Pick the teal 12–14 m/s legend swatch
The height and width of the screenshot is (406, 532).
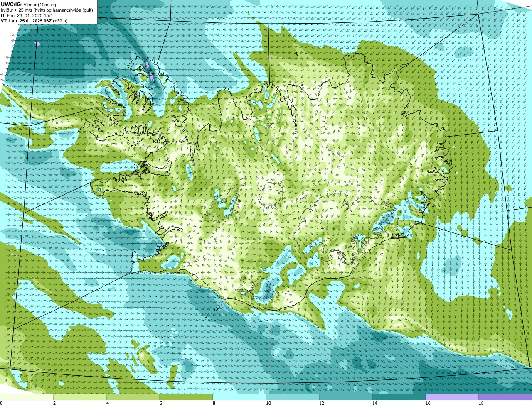(x=346, y=397)
